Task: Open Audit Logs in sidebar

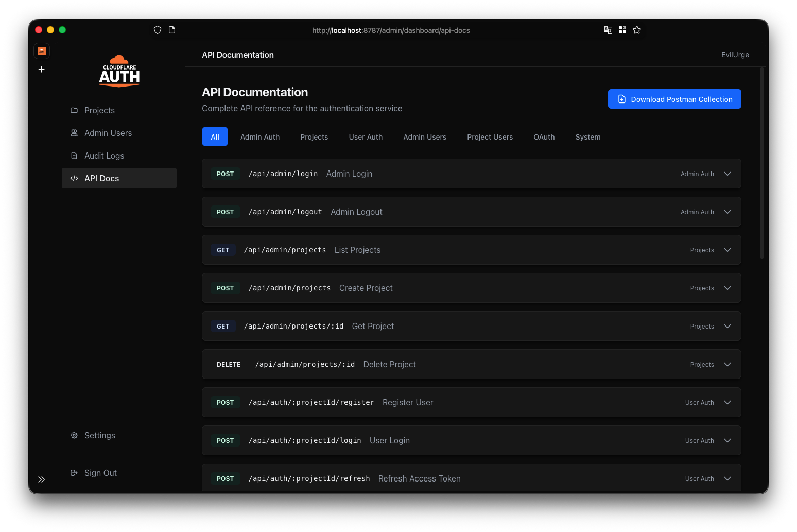Action: click(119, 156)
